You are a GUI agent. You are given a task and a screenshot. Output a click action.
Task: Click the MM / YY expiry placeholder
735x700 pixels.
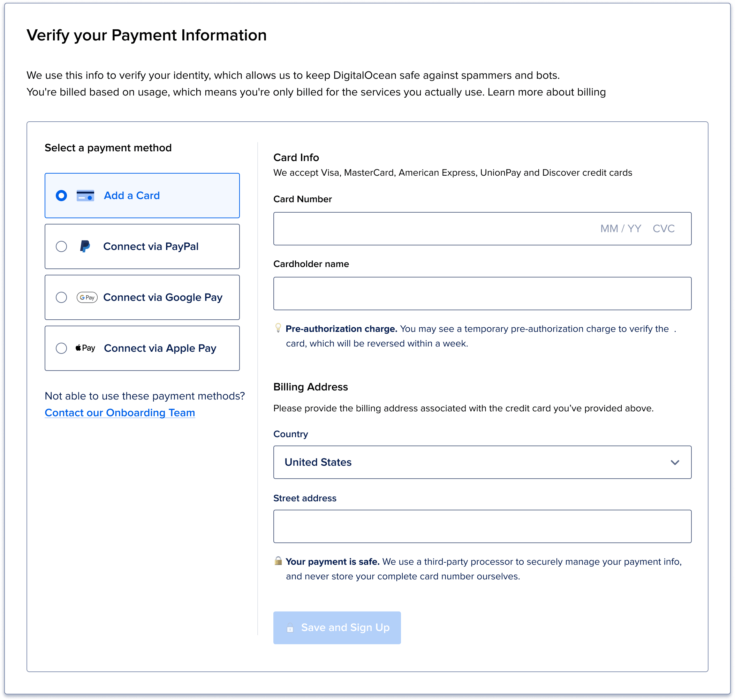pos(621,229)
